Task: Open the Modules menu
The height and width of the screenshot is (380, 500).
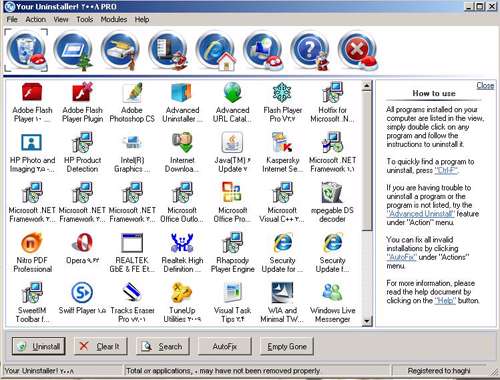Action: pos(114,19)
